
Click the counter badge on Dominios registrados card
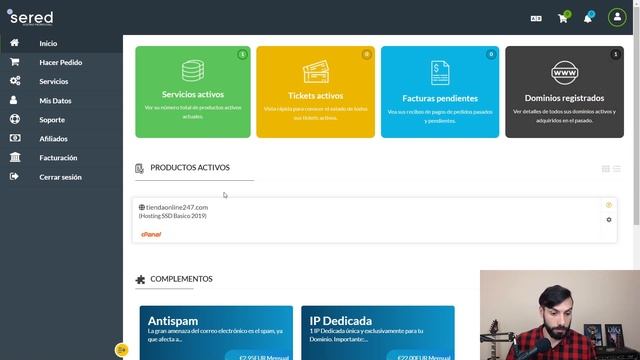pyautogui.click(x=616, y=54)
